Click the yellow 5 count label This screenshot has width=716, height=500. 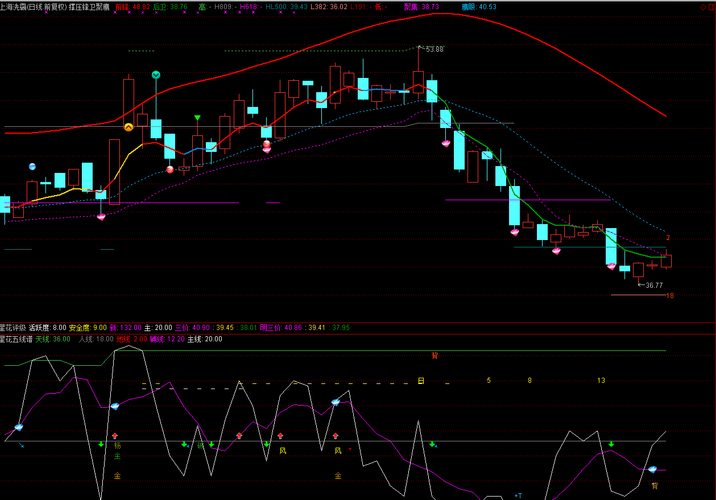click(489, 380)
